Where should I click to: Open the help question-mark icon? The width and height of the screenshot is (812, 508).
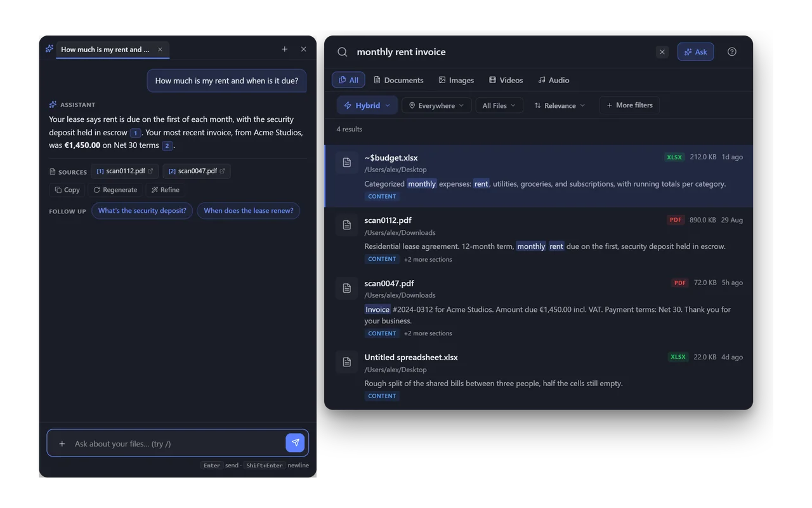click(x=732, y=52)
